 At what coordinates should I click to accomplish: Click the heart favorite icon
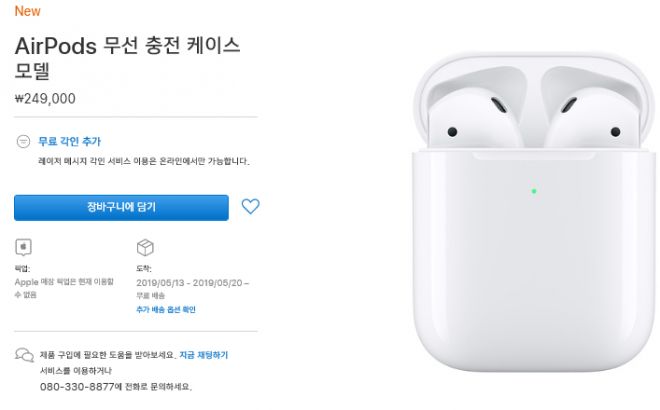click(x=250, y=206)
